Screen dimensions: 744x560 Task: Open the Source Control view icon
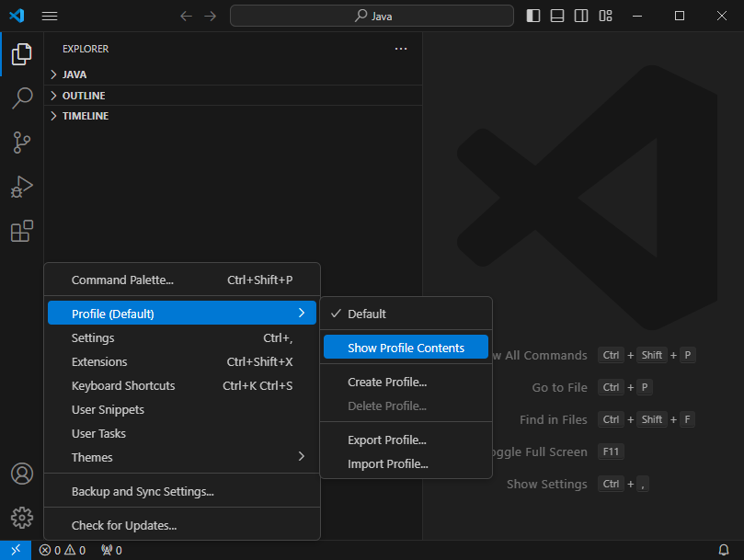(22, 143)
